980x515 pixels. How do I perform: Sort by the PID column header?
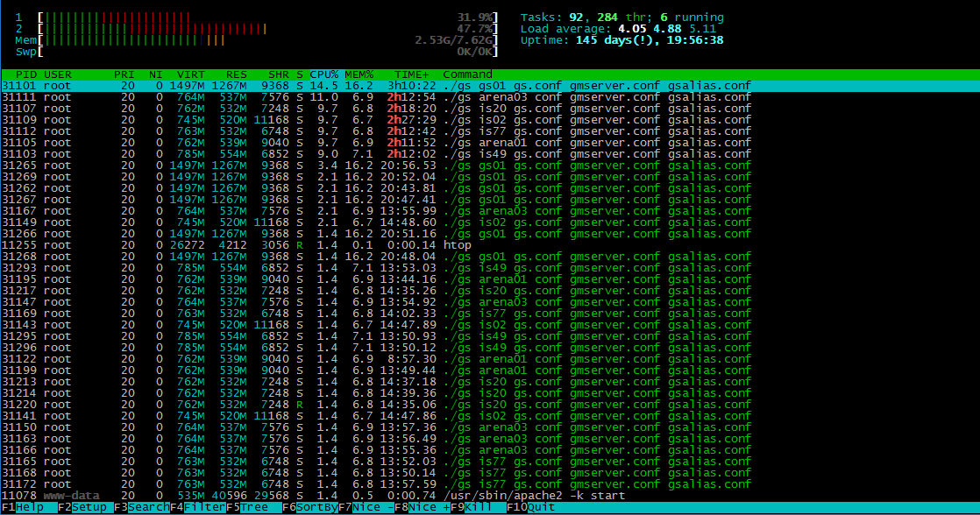(x=26, y=74)
